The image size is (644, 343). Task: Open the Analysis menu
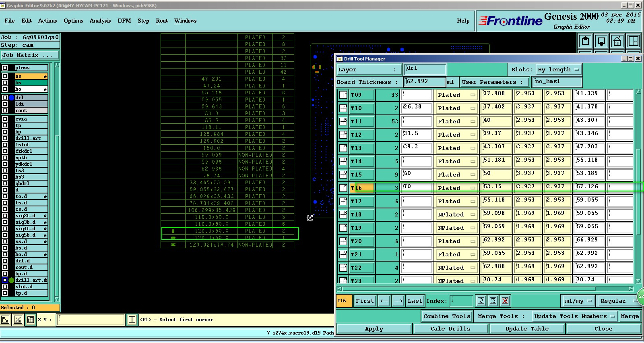tap(100, 21)
